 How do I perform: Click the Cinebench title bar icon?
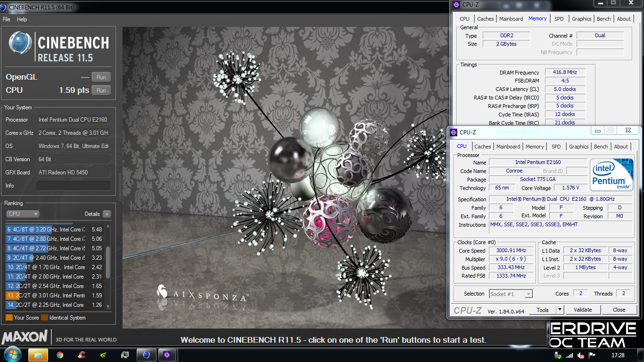coord(3,8)
